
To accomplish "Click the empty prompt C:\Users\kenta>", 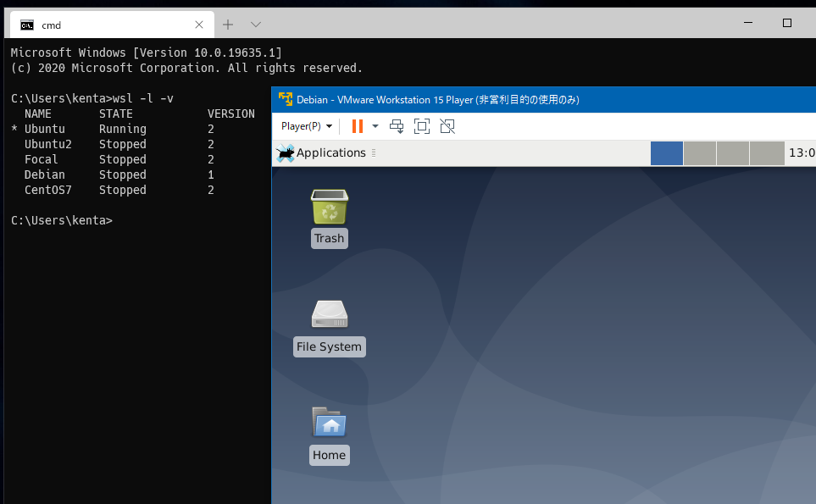I will [x=61, y=220].
